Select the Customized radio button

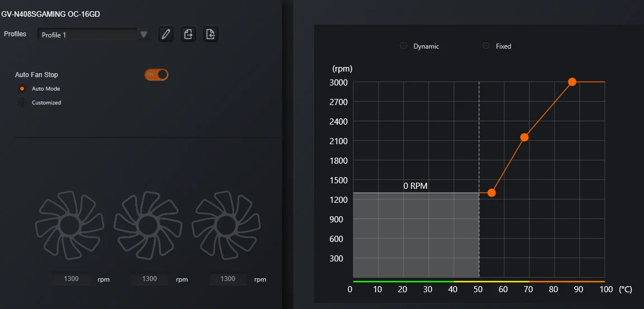(x=22, y=103)
